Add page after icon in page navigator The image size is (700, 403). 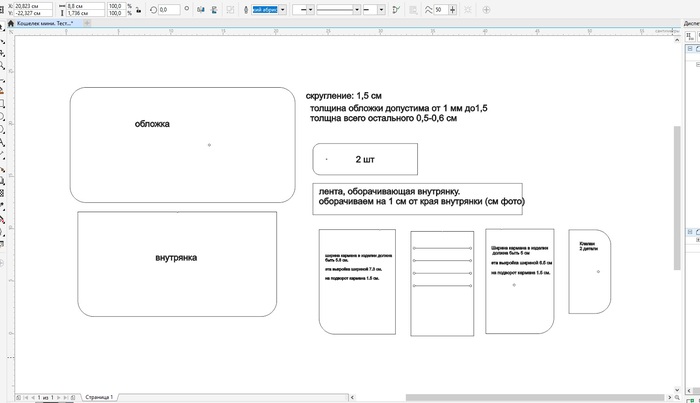[73, 397]
